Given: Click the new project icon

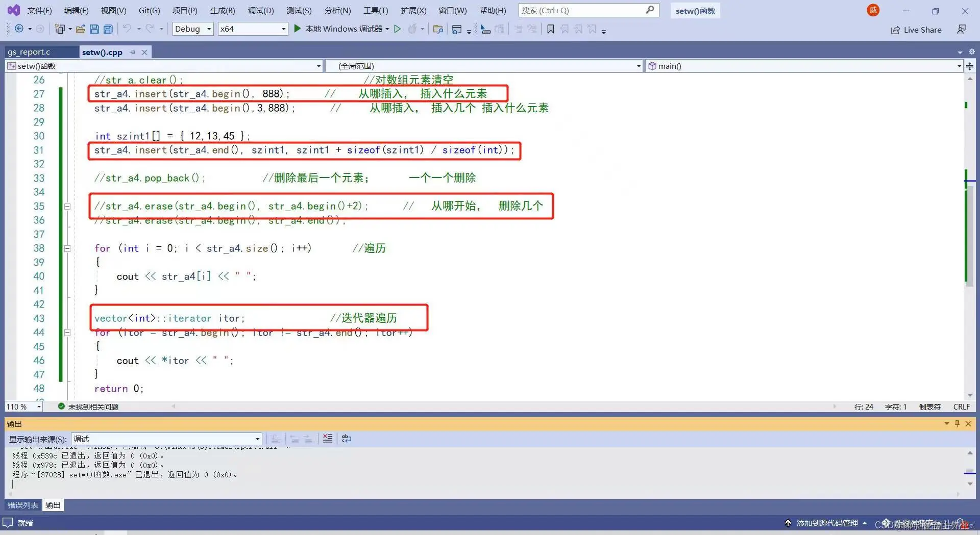Looking at the screenshot, I should point(60,29).
